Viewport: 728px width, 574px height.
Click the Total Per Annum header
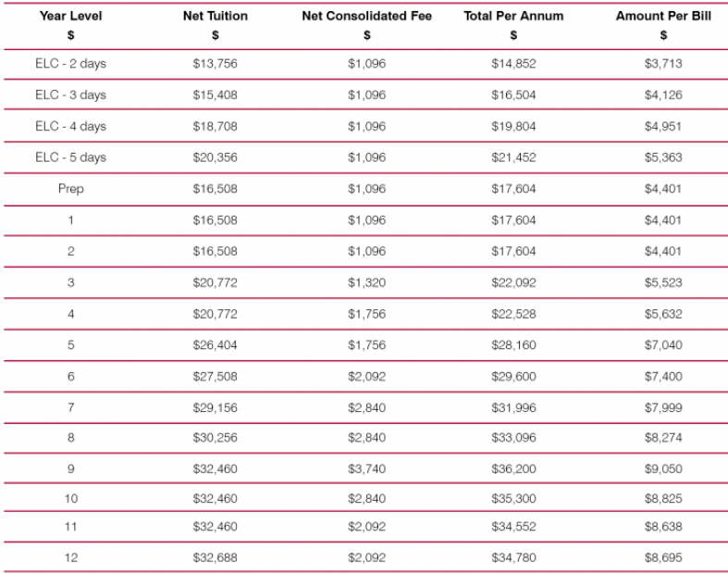click(x=513, y=16)
